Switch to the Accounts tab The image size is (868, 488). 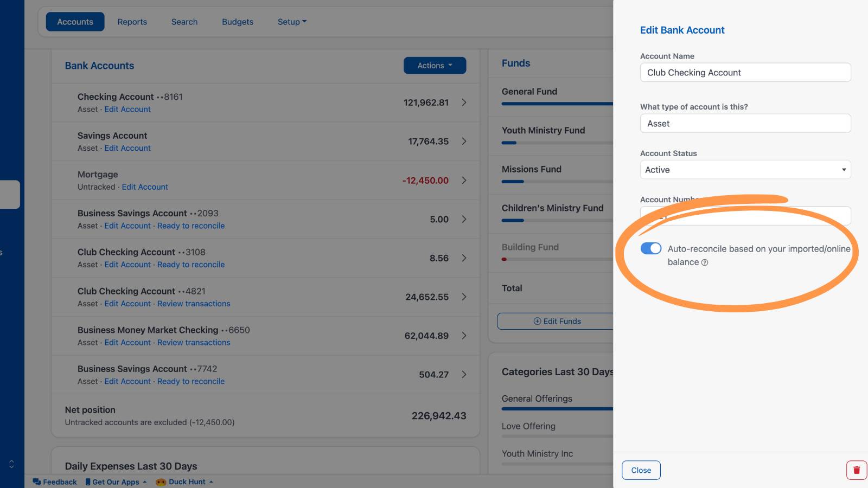coord(75,22)
